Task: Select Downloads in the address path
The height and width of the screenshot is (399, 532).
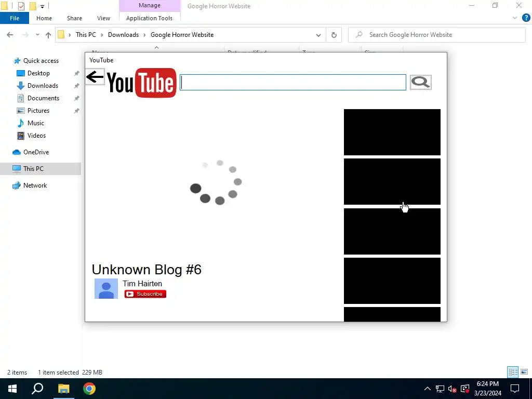Action: pos(124,35)
